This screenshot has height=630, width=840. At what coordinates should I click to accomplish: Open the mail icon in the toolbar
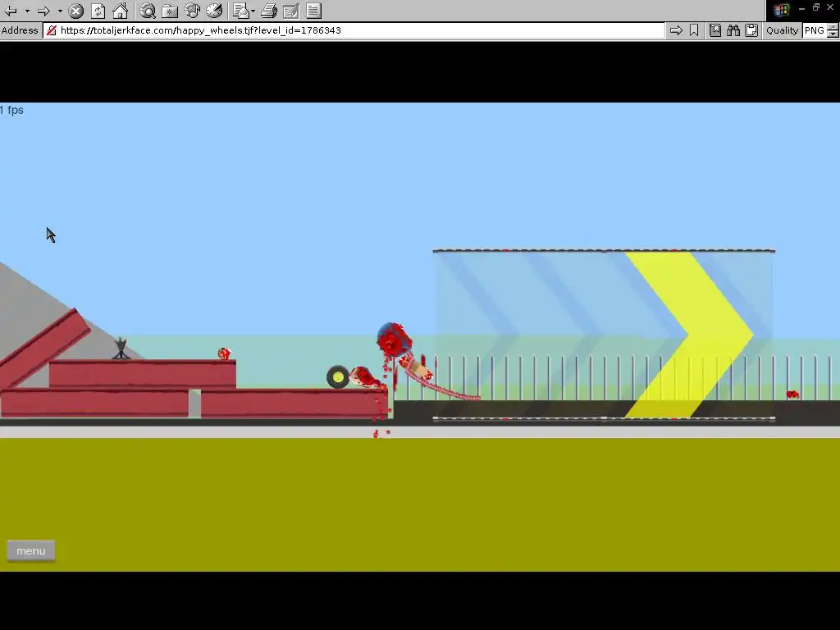pos(242,11)
